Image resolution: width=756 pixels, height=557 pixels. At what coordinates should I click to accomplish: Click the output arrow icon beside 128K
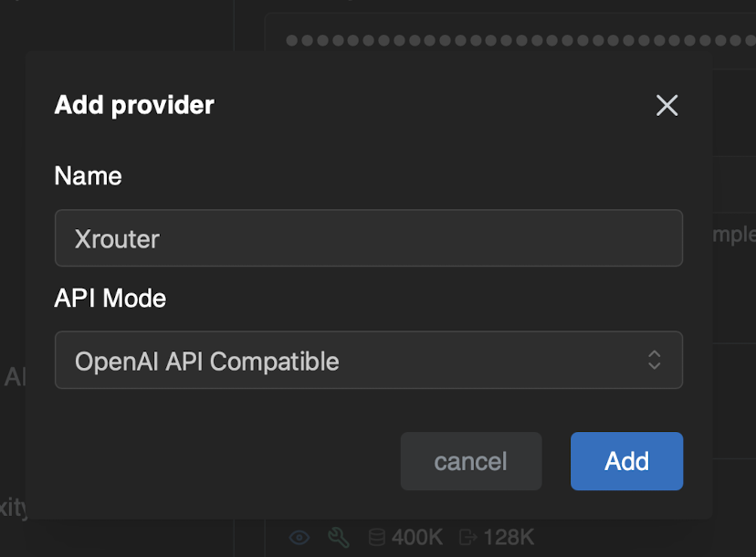[467, 538]
